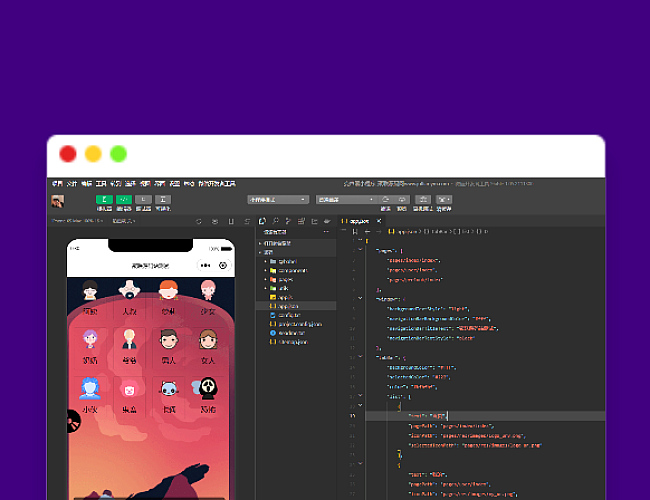The image size is (650, 500).
Task: Close the app.json editor tab
Action: point(380,220)
